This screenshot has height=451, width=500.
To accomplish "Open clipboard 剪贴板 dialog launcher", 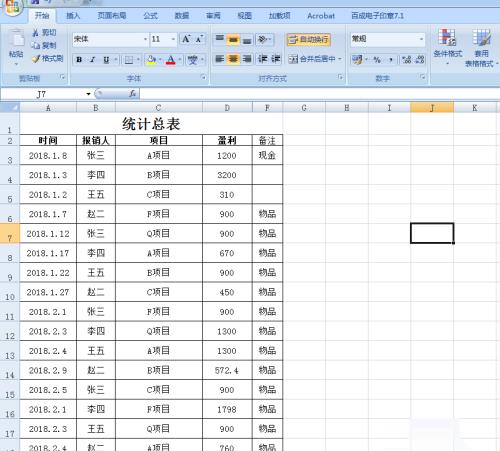I will [62, 77].
